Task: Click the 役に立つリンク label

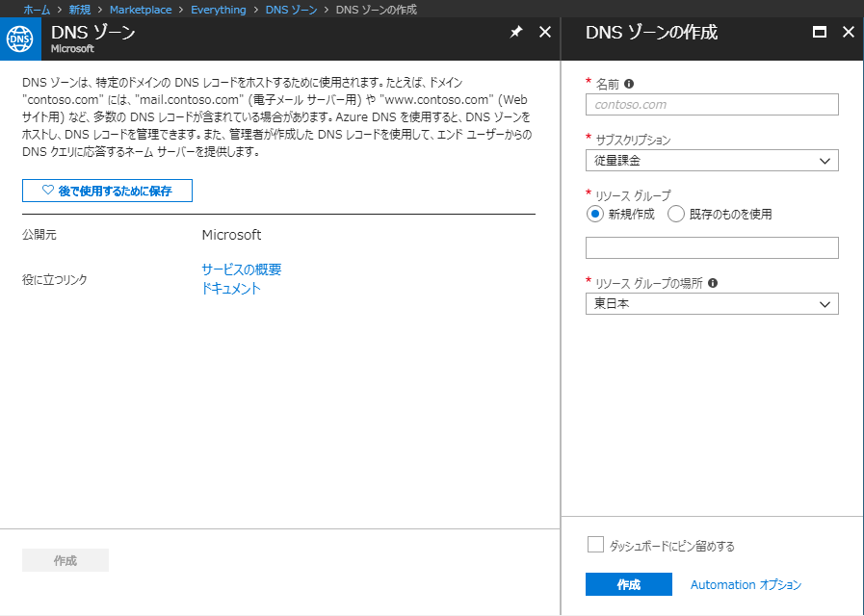Action: point(55,279)
